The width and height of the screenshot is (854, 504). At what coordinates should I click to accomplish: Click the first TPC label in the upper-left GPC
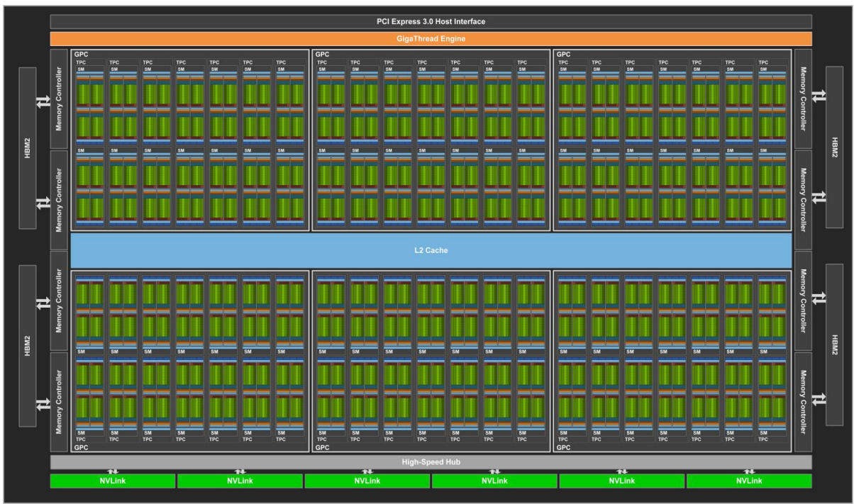point(81,62)
